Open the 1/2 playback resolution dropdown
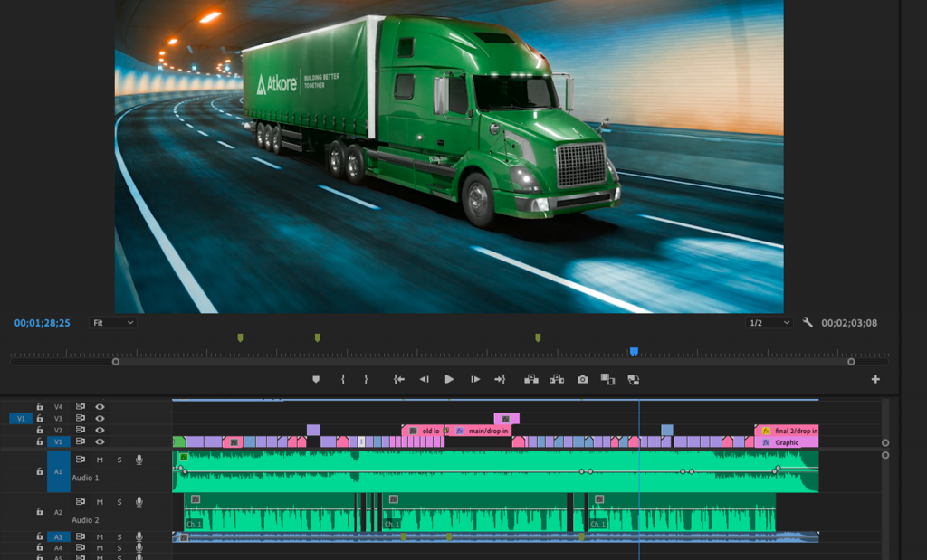The height and width of the screenshot is (560, 927). coord(769,323)
